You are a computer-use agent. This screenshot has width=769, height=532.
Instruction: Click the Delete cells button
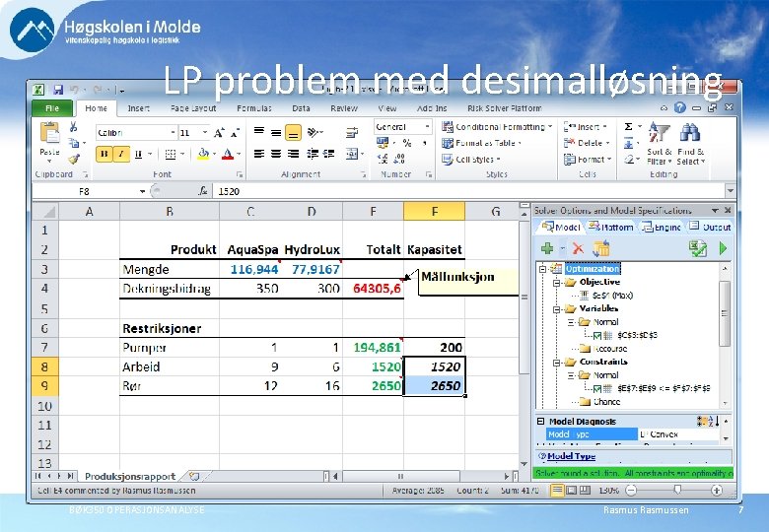point(586,143)
